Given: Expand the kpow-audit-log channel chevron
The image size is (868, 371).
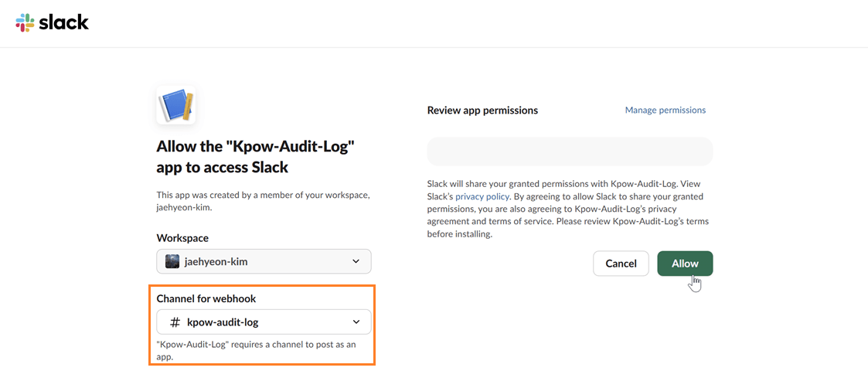Looking at the screenshot, I should pyautogui.click(x=356, y=322).
